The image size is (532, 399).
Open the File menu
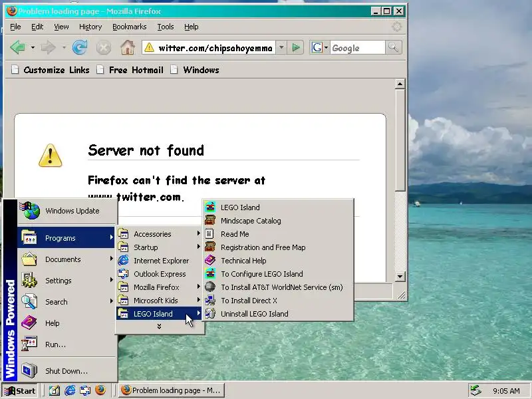click(x=15, y=27)
